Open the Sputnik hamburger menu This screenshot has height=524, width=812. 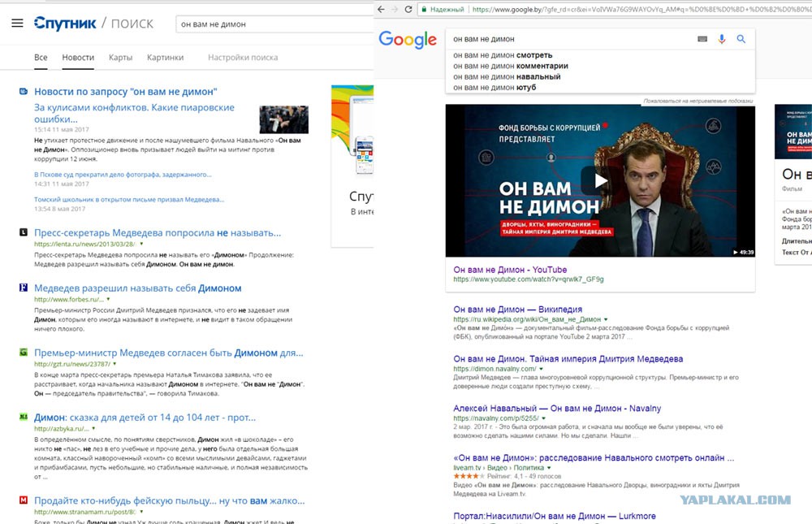click(17, 24)
